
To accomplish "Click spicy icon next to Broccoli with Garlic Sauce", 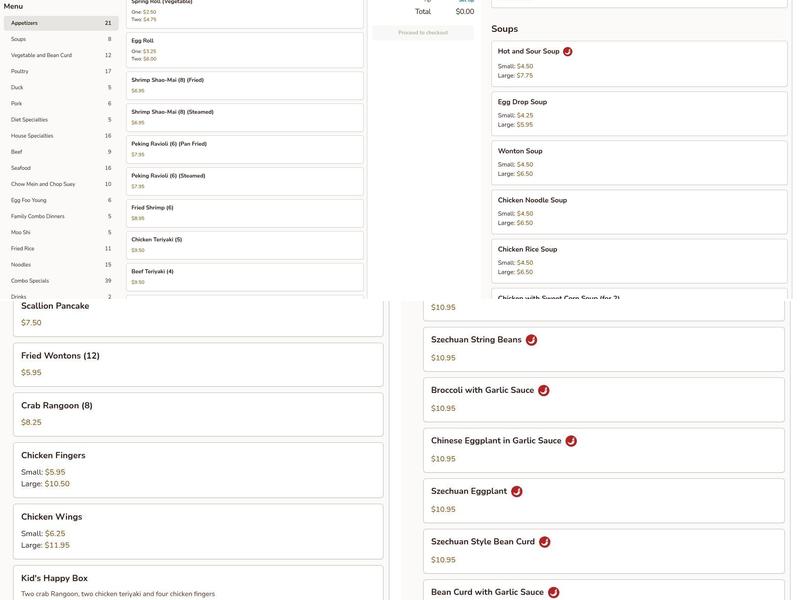I will 544,391.
